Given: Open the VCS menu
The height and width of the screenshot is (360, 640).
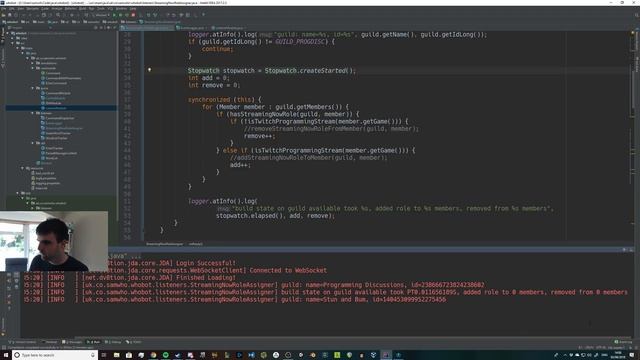Looking at the screenshot, I should pos(110,9).
